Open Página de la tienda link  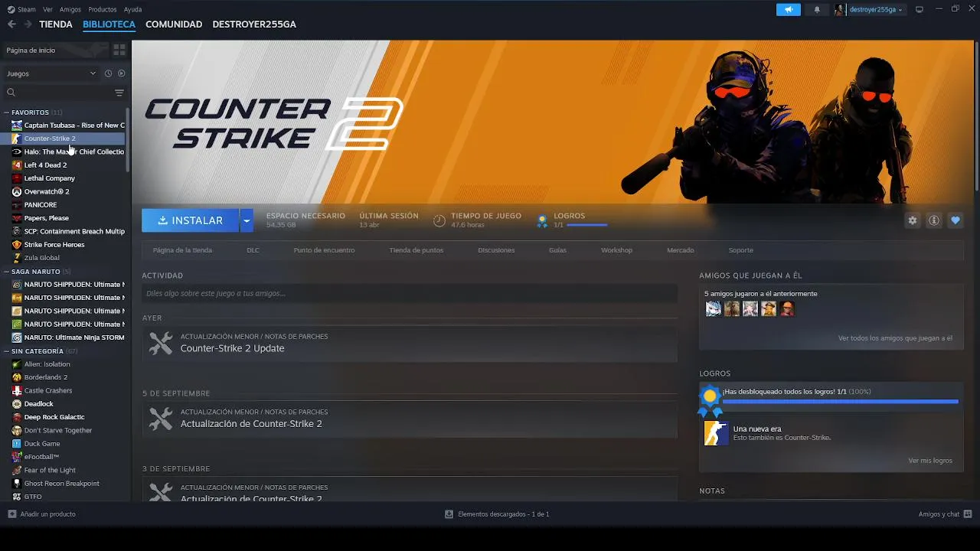point(182,250)
